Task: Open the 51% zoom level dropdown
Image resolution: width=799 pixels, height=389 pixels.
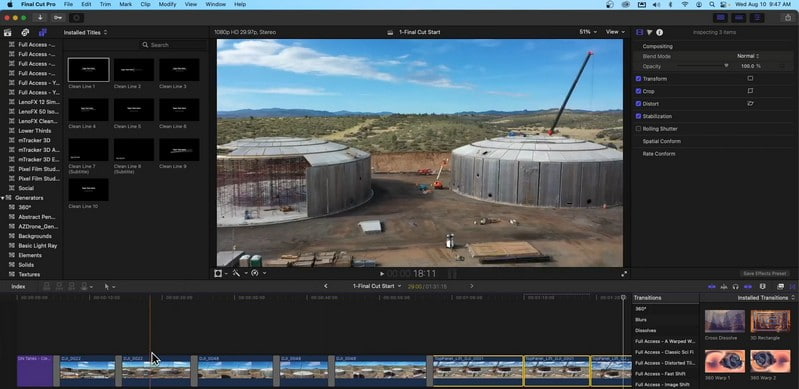Action: pyautogui.click(x=588, y=32)
